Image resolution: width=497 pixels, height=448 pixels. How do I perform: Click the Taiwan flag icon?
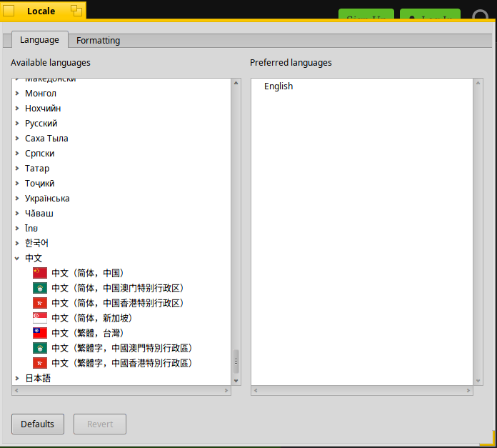(x=40, y=333)
